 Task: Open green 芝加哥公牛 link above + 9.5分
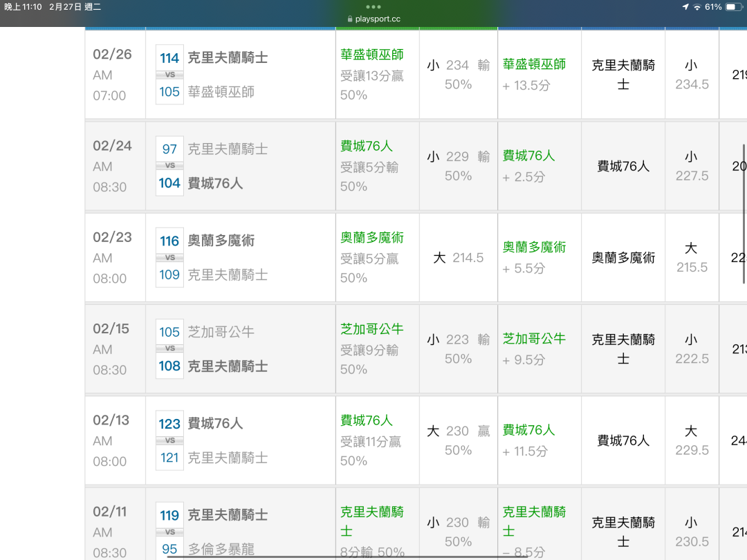[534, 339]
